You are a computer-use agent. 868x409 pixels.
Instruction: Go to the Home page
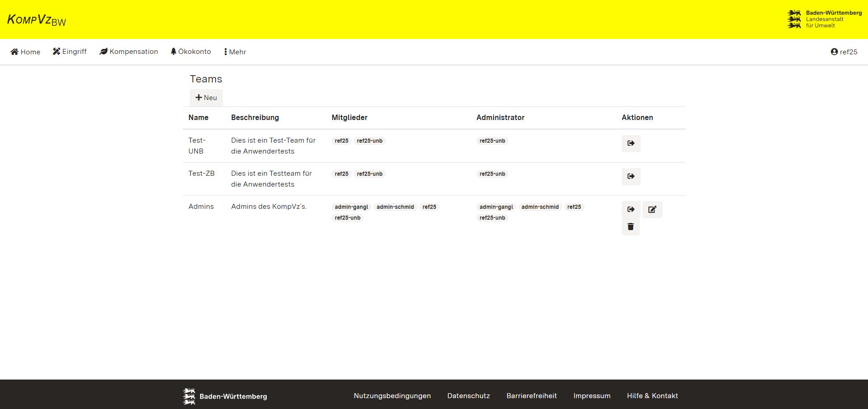tap(25, 52)
